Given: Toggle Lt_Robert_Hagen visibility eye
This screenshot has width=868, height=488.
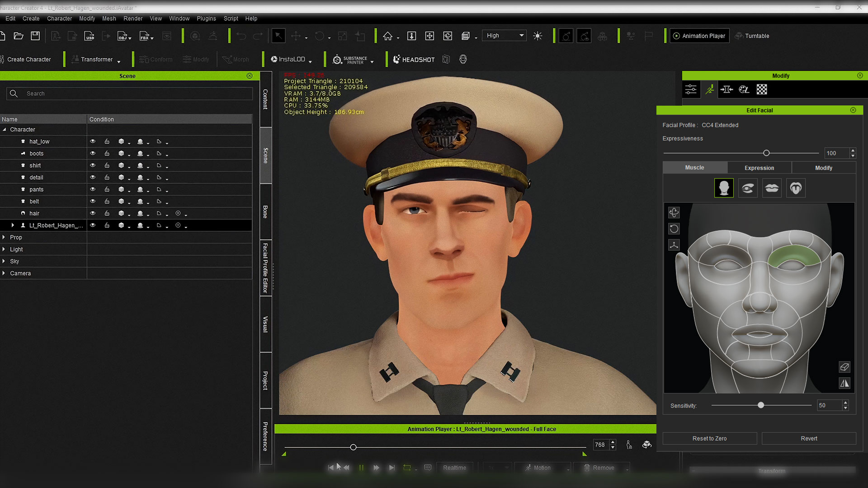Looking at the screenshot, I should click(x=93, y=225).
